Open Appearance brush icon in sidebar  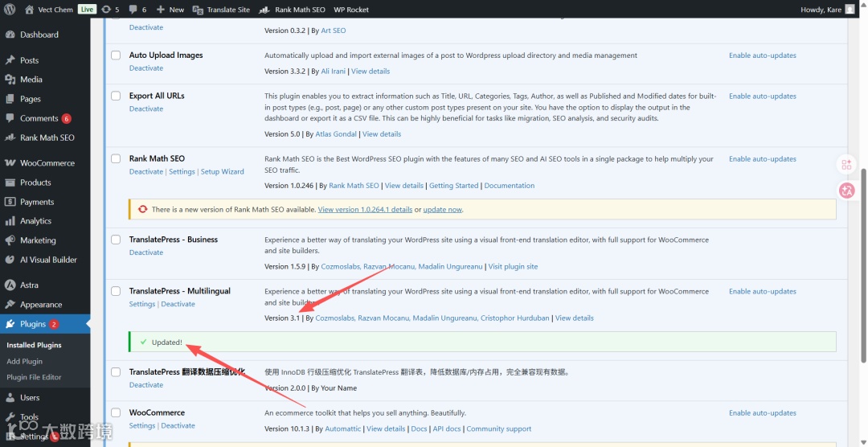10,305
